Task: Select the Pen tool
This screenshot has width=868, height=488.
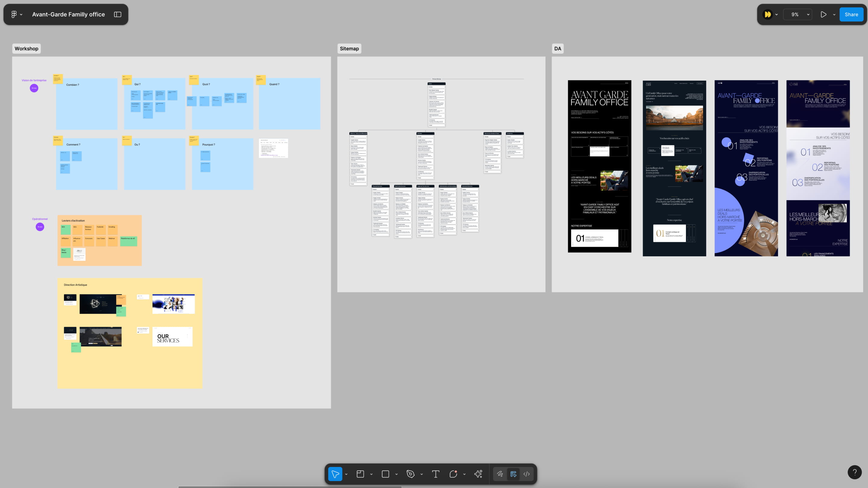Action: click(x=410, y=474)
